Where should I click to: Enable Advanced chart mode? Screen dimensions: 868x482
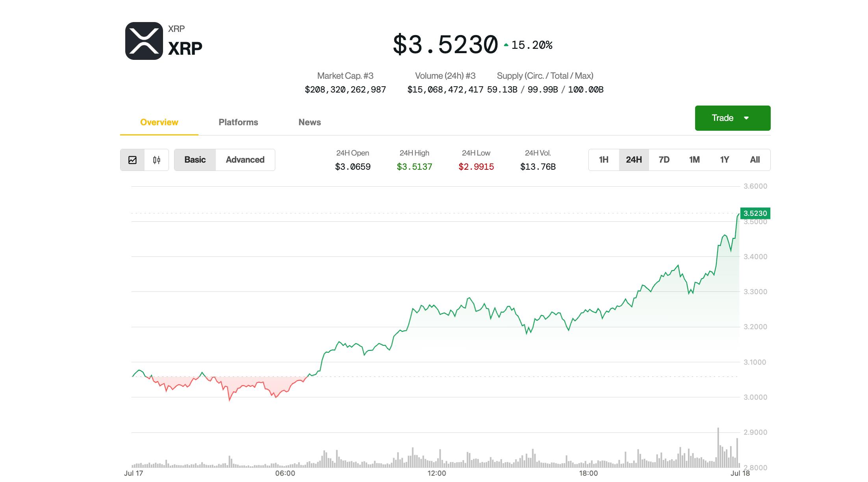click(x=245, y=160)
